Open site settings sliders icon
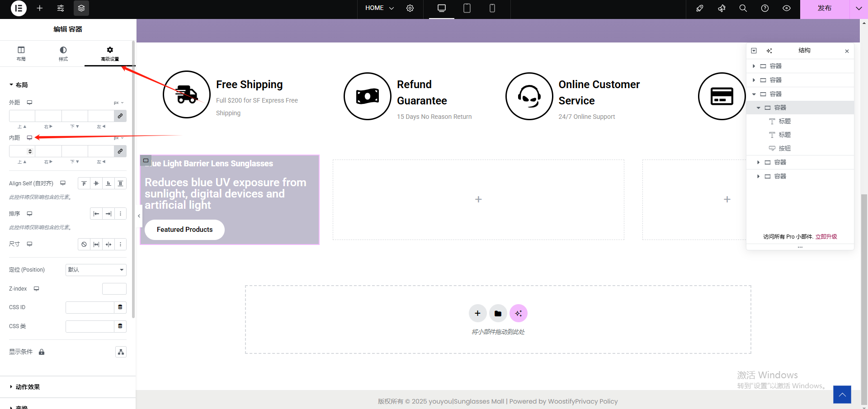This screenshot has height=409, width=868. pos(61,8)
